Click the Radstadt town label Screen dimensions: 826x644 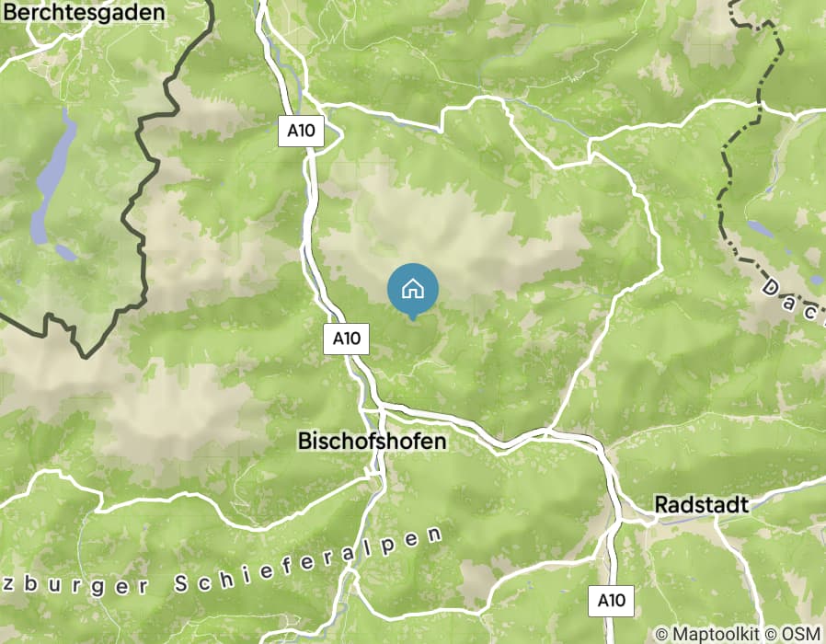(701, 504)
